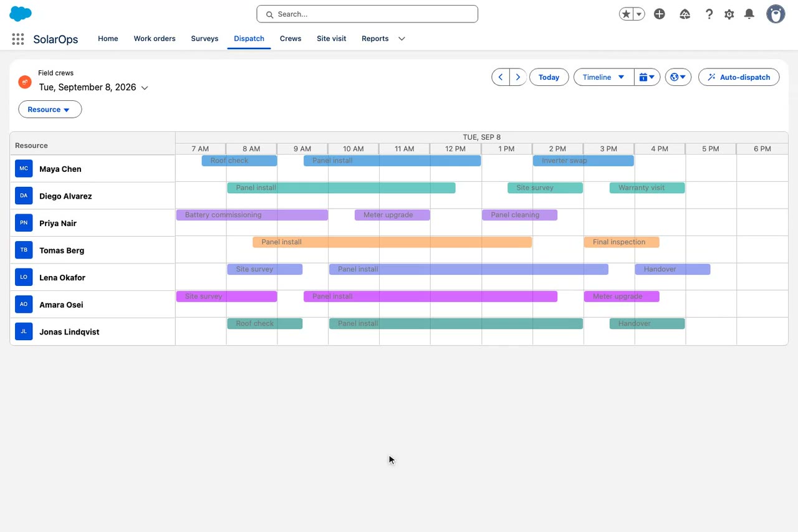
Task: Select Lena Okafor's Handover block
Action: (x=673, y=269)
